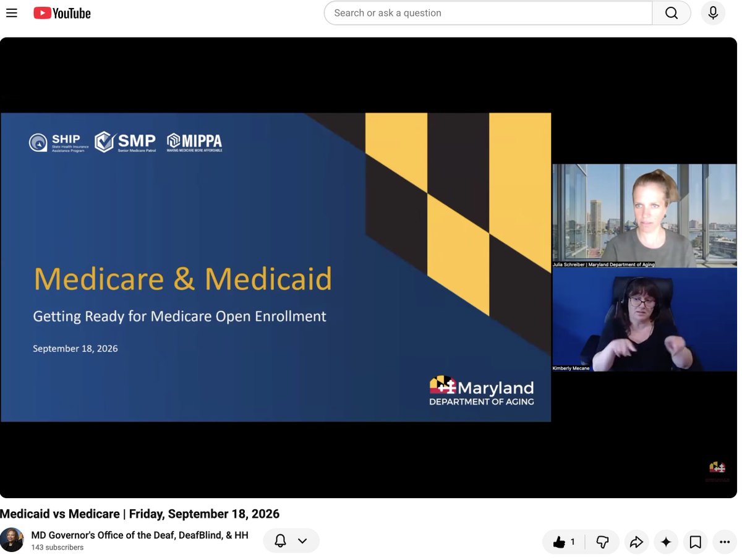Click the search field 'Search or ask a question'
The image size is (742, 560).
tap(488, 13)
